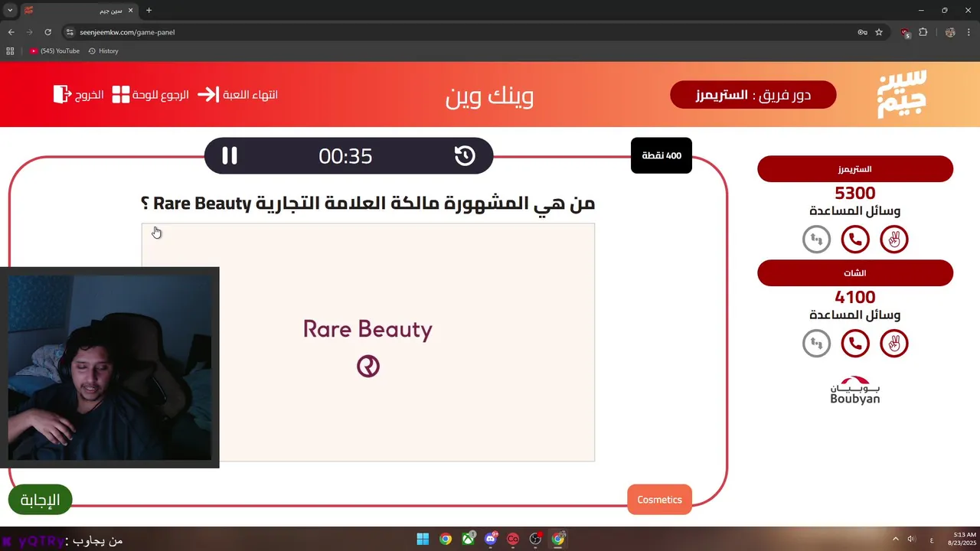The height and width of the screenshot is (551, 980).
Task: Switch the input language indicator
Action: [932, 540]
